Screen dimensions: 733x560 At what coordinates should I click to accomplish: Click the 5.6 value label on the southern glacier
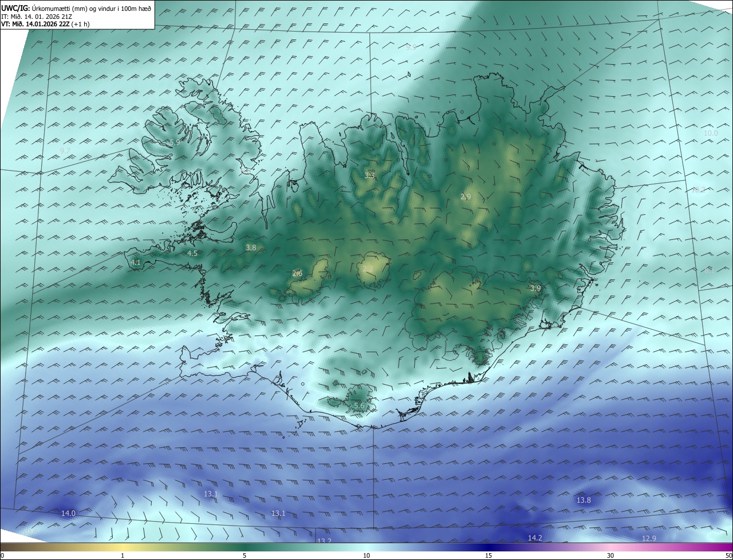tap(359, 405)
